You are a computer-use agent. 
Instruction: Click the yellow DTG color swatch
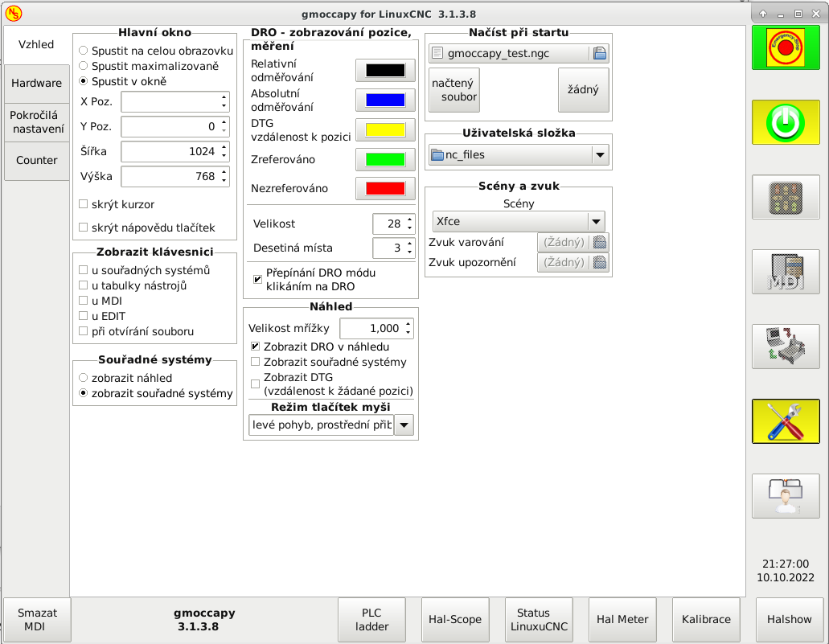point(385,129)
